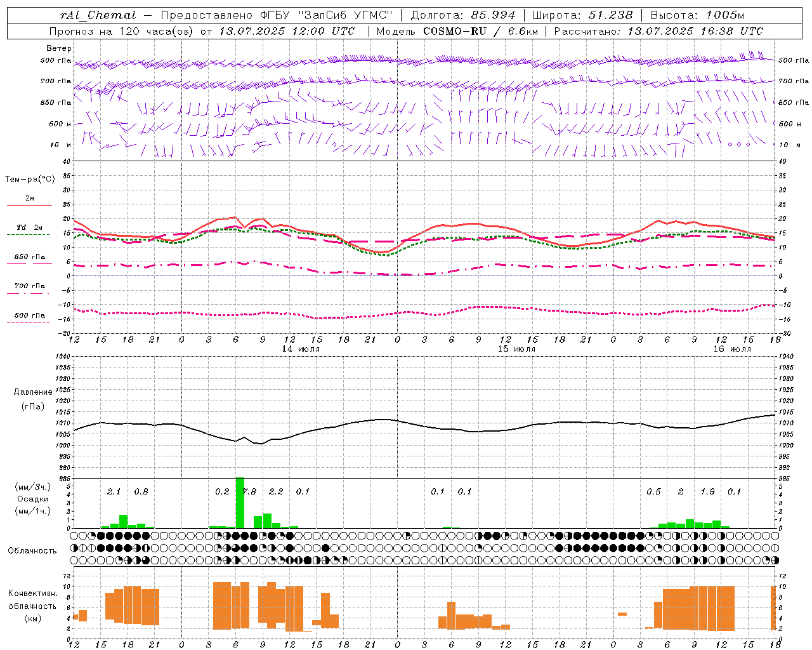Click the 2.1 precipitation value
Image resolution: width=812 pixels, height=650 pixels.
coord(114,492)
